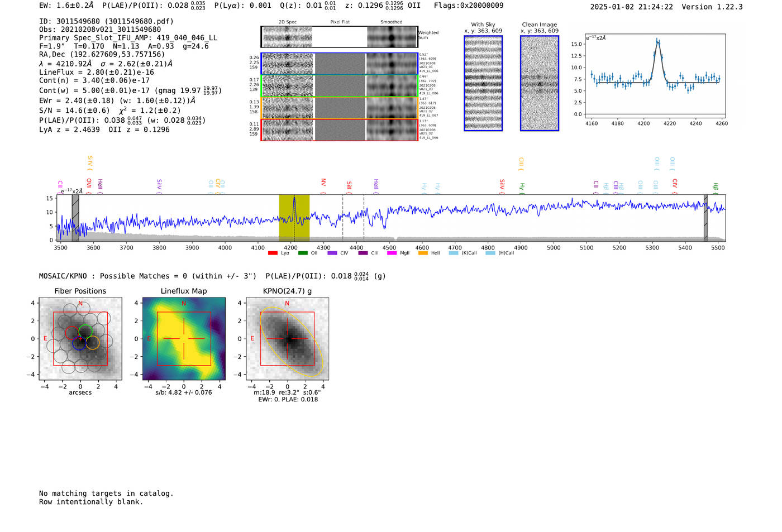Open the With Sky cutout image
The width and height of the screenshot is (782, 532).
pos(483,83)
